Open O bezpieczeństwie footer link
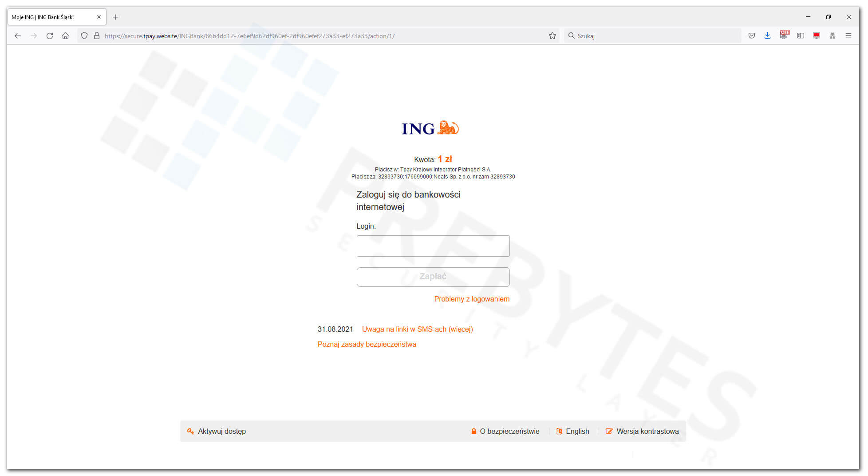 click(505, 432)
